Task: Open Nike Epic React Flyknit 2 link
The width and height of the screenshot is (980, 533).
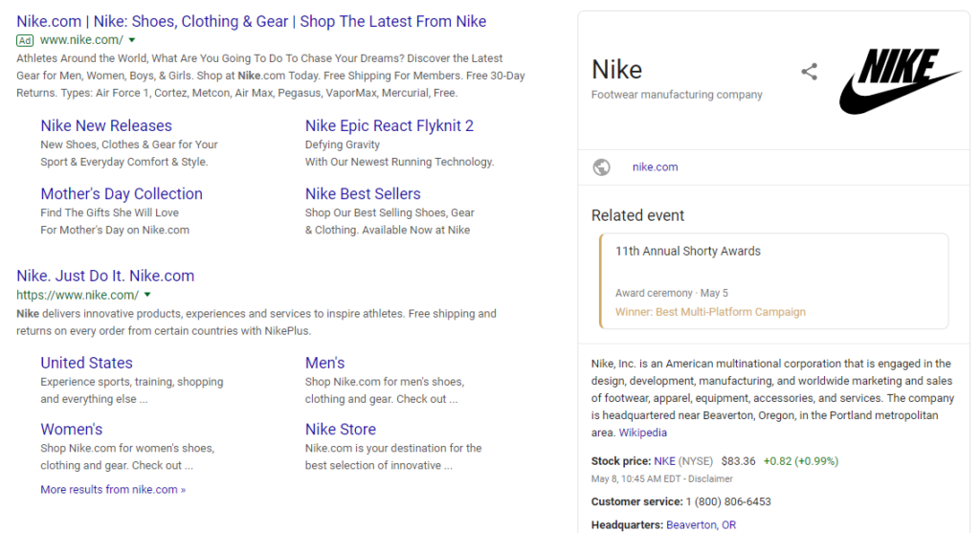Action: pyautogui.click(x=390, y=125)
